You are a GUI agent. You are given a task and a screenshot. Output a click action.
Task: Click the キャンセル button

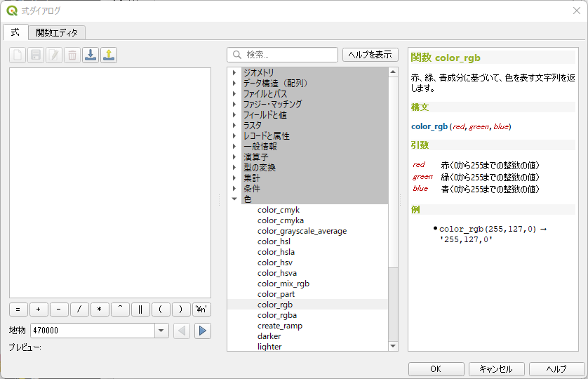tap(495, 369)
